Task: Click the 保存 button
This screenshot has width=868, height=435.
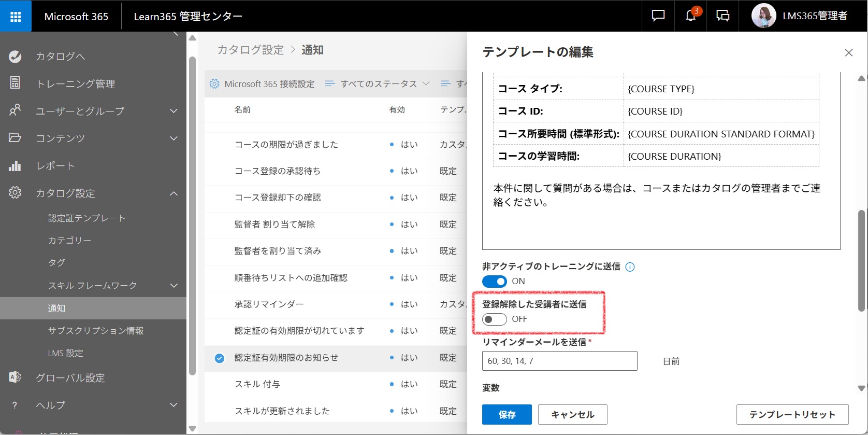Action: click(507, 415)
